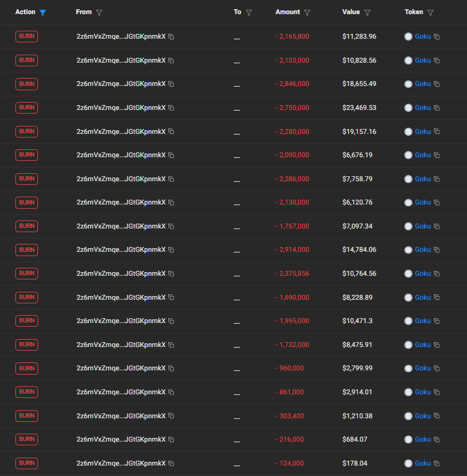
Task: Copy From address in the $6,120.76 row
Action: [171, 203]
